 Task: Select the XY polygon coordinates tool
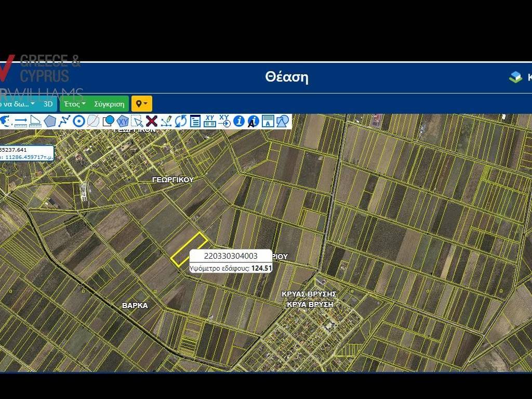point(123,122)
